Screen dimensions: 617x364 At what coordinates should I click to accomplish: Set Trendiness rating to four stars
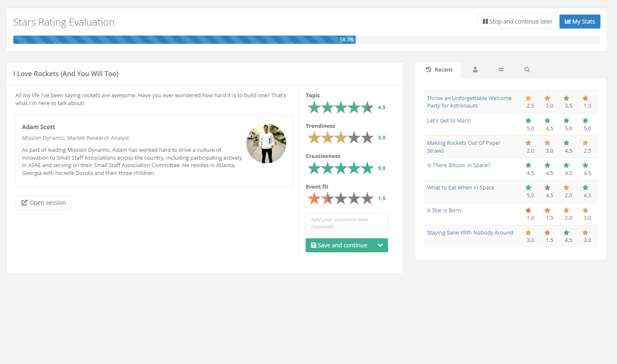pyautogui.click(x=354, y=138)
